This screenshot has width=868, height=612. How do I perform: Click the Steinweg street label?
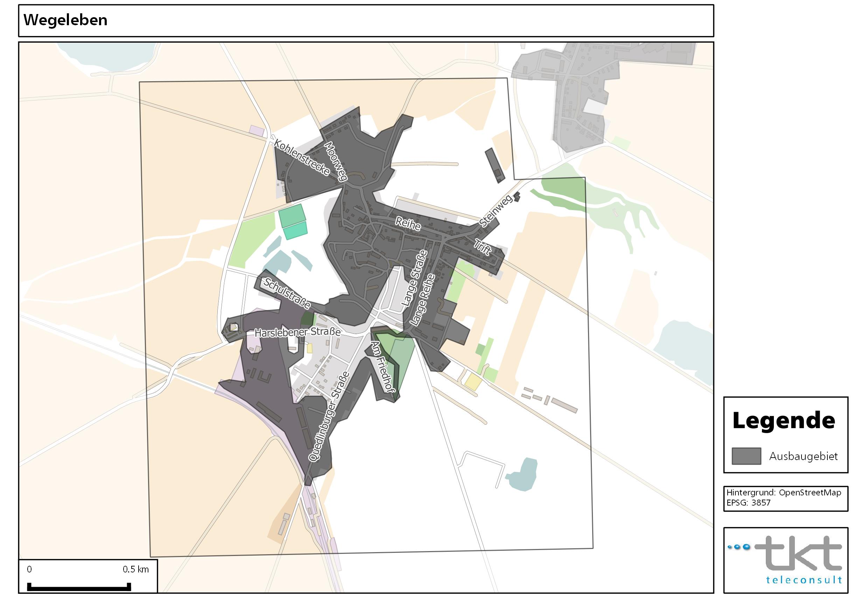[496, 210]
